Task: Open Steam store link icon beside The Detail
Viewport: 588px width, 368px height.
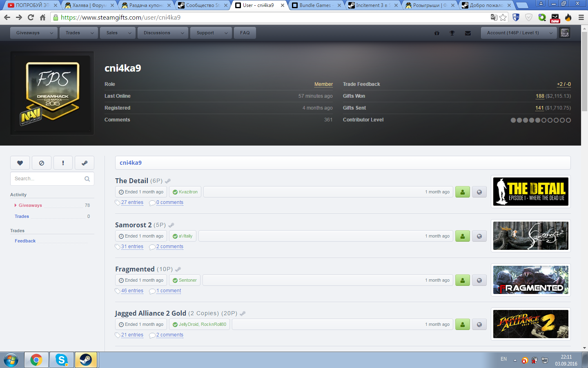Action: (168, 181)
